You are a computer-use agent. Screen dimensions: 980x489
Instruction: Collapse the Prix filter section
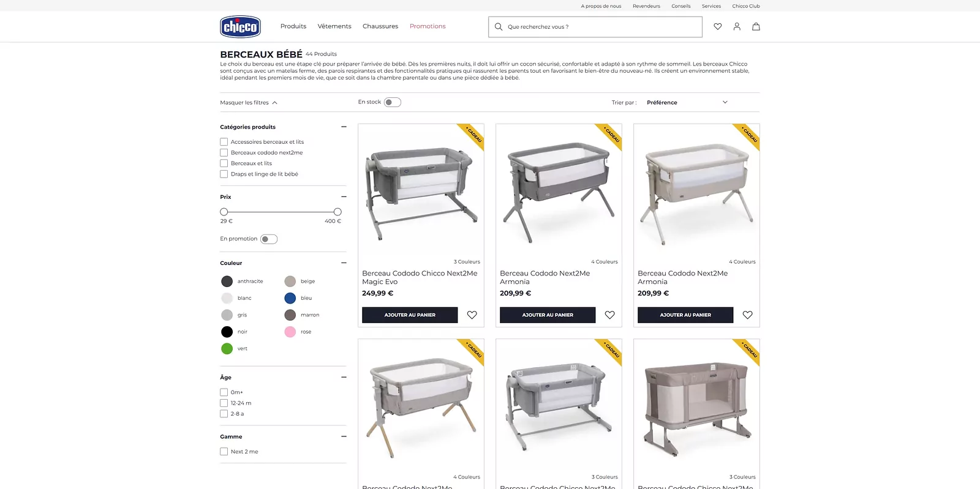(344, 196)
